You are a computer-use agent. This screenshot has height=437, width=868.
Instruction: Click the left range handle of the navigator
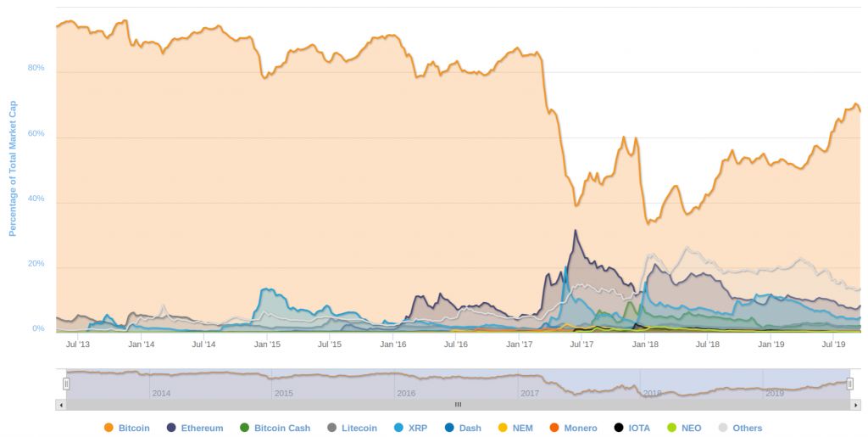click(x=66, y=384)
